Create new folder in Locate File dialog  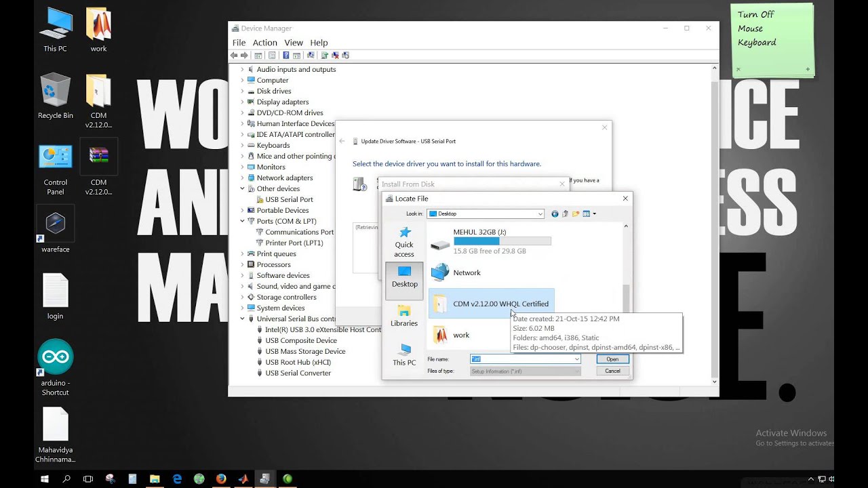576,214
